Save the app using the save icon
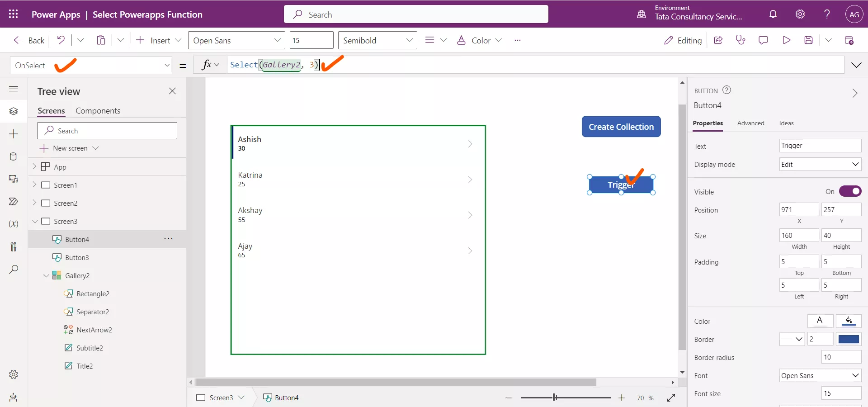 809,40
